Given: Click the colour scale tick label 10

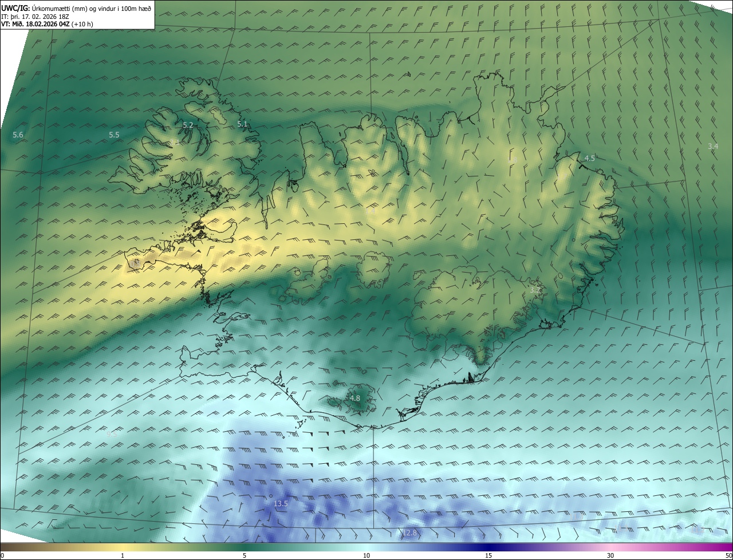Looking at the screenshot, I should pos(366,555).
